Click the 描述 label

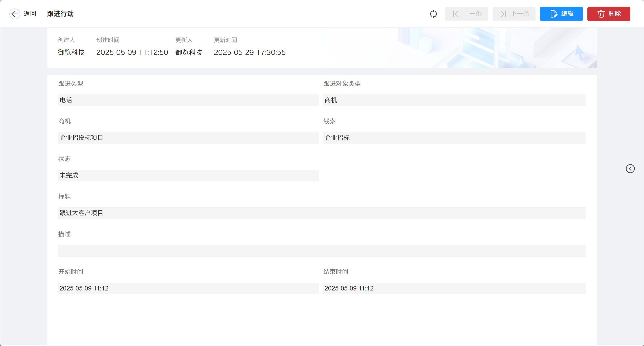point(64,234)
